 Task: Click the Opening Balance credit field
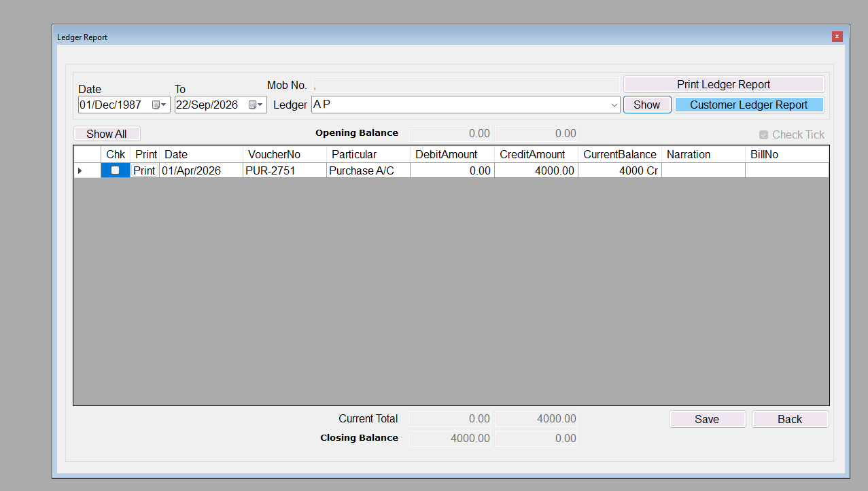[x=536, y=134]
